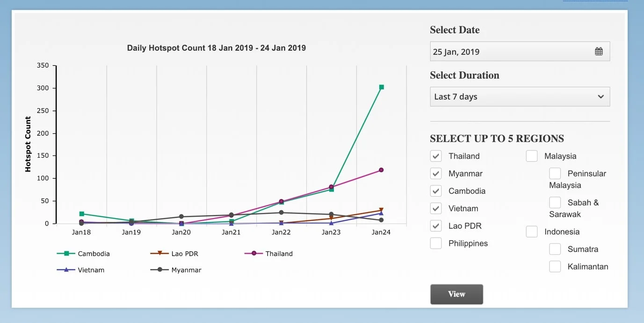The height and width of the screenshot is (323, 644).
Task: Click Vietnam legend triangle marker
Action: [66, 270]
